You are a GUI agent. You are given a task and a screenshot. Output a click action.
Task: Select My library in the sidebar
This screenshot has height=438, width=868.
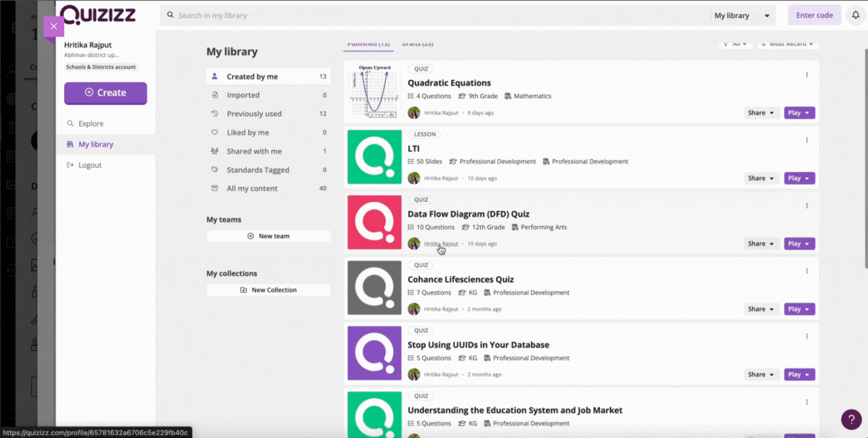[106, 144]
